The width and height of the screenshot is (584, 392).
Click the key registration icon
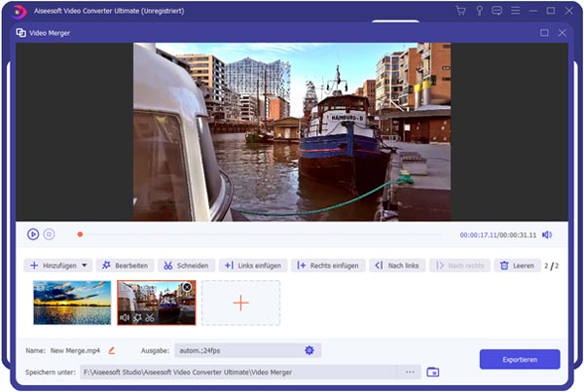click(x=479, y=11)
